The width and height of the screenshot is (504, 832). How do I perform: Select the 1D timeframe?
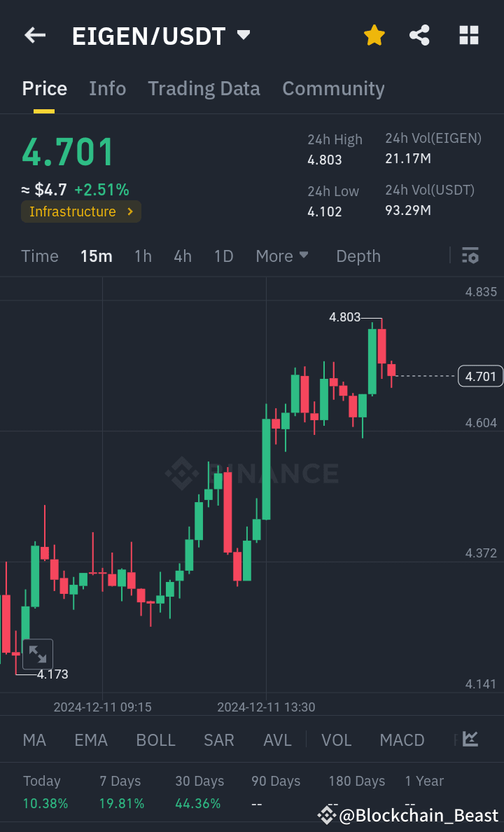(x=223, y=256)
